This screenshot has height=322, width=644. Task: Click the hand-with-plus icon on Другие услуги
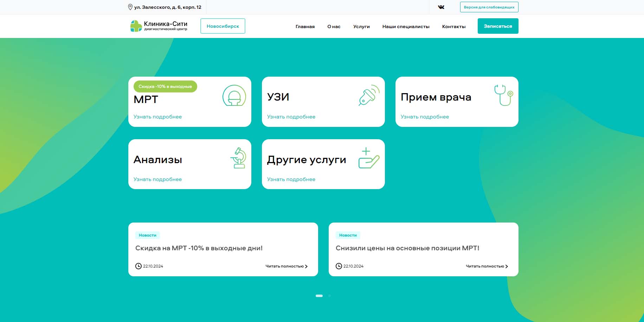(368, 158)
